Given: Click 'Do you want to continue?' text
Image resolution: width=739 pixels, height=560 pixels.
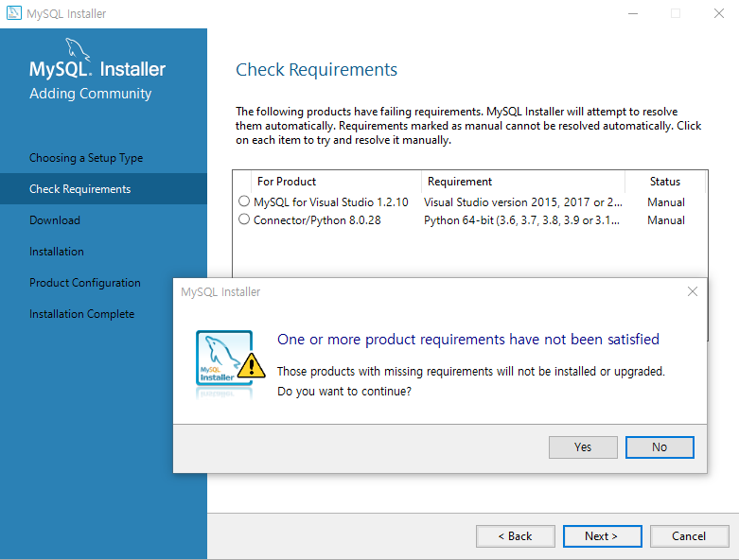Looking at the screenshot, I should [x=344, y=392].
